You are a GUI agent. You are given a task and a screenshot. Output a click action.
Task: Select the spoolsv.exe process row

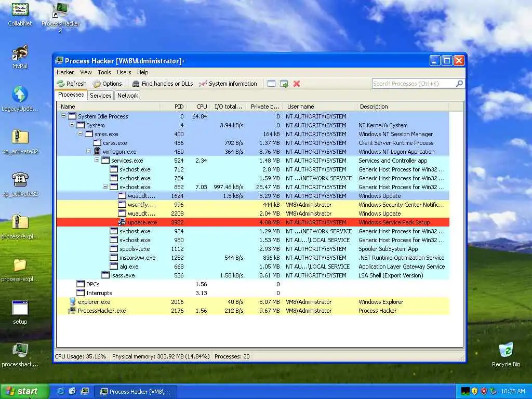253,249
